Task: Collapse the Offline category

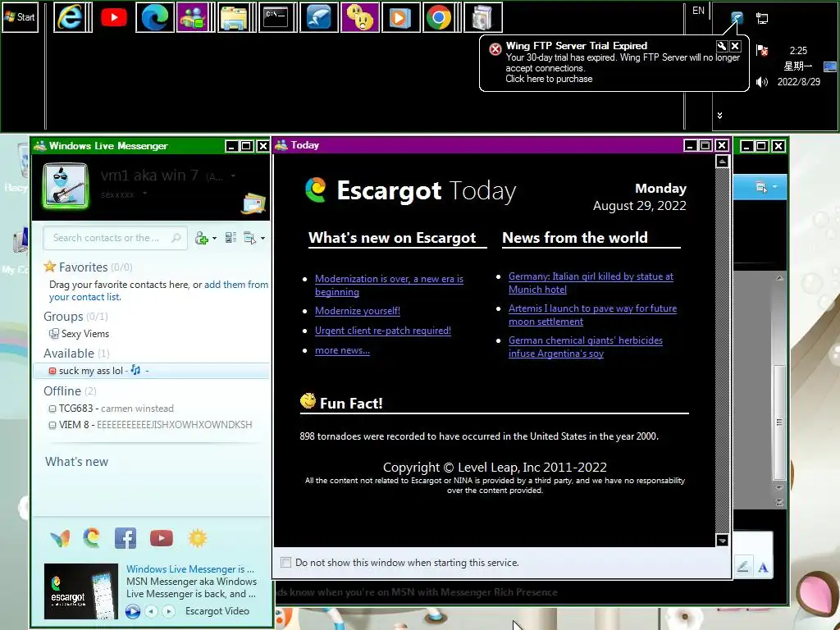Action: pyautogui.click(x=70, y=391)
